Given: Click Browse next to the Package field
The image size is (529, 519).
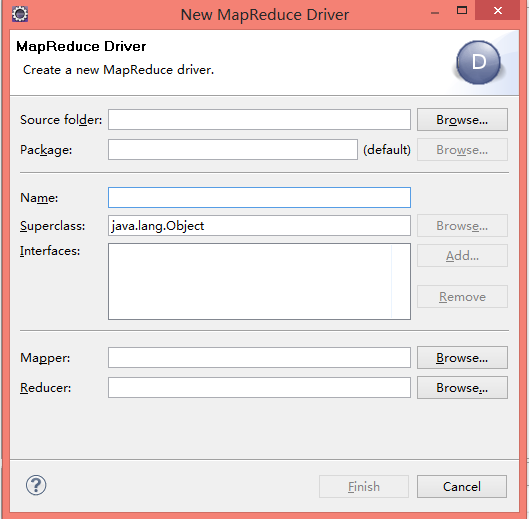Looking at the screenshot, I should click(x=462, y=149).
